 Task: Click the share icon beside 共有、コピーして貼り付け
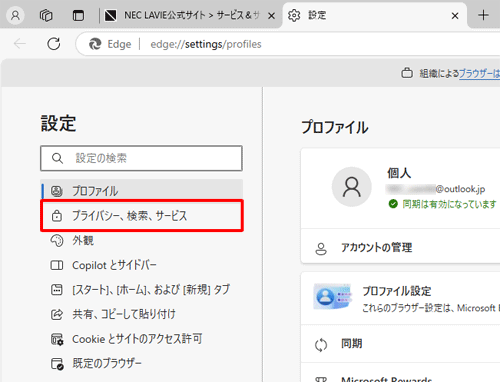point(57,314)
